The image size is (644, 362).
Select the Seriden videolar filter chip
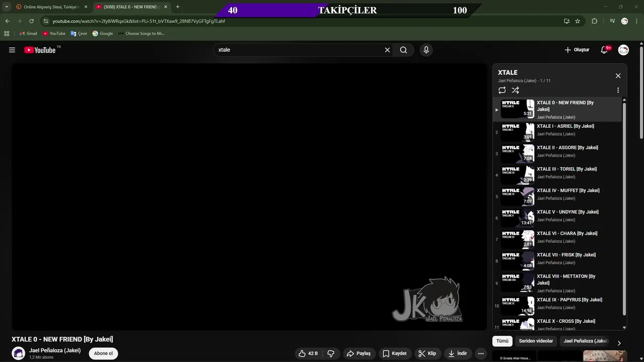click(x=536, y=341)
